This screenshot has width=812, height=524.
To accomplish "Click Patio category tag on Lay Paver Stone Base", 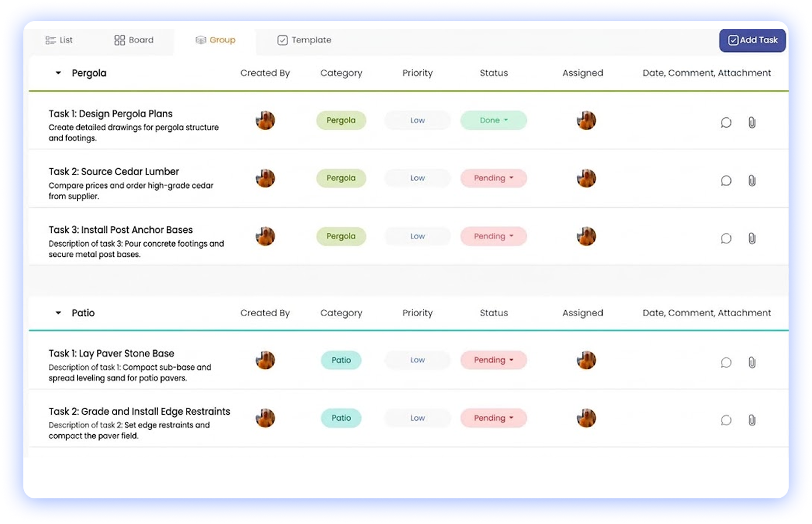I will 341,360.
